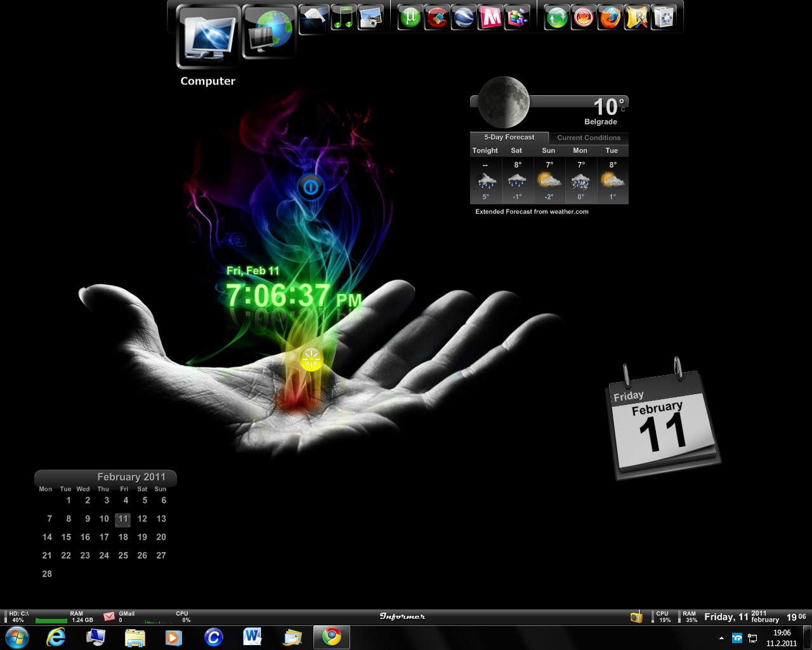Viewport: 812px width, 650px height.
Task: Launch the colorful blocks dock icon
Action: point(517,18)
